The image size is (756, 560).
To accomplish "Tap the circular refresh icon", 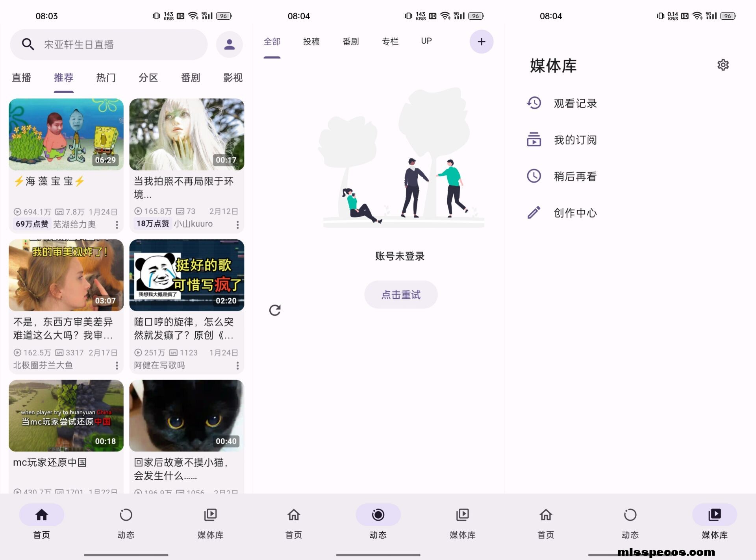I will pyautogui.click(x=275, y=310).
